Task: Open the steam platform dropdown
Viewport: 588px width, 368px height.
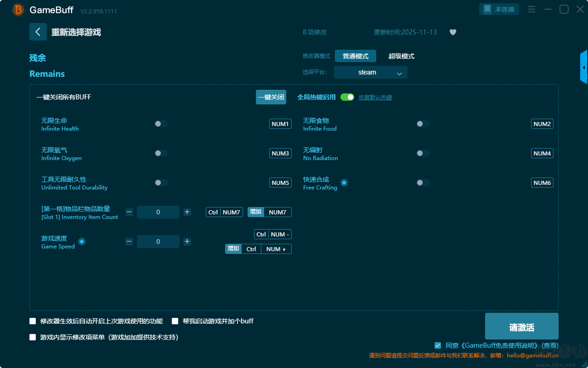Action: click(x=371, y=72)
